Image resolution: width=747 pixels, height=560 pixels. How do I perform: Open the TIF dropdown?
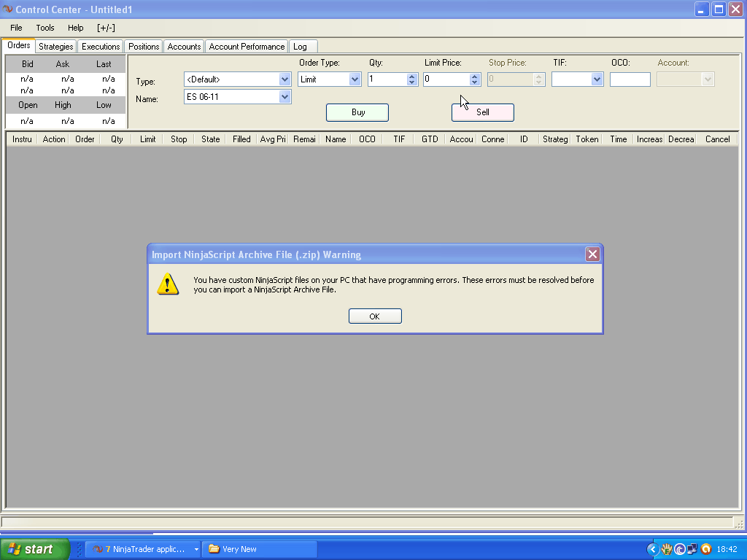(x=597, y=79)
